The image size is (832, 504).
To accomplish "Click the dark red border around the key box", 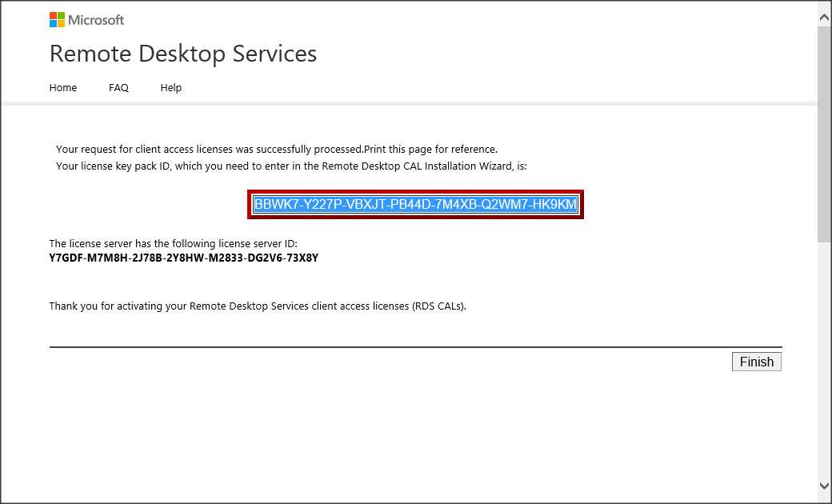I will tap(415, 192).
